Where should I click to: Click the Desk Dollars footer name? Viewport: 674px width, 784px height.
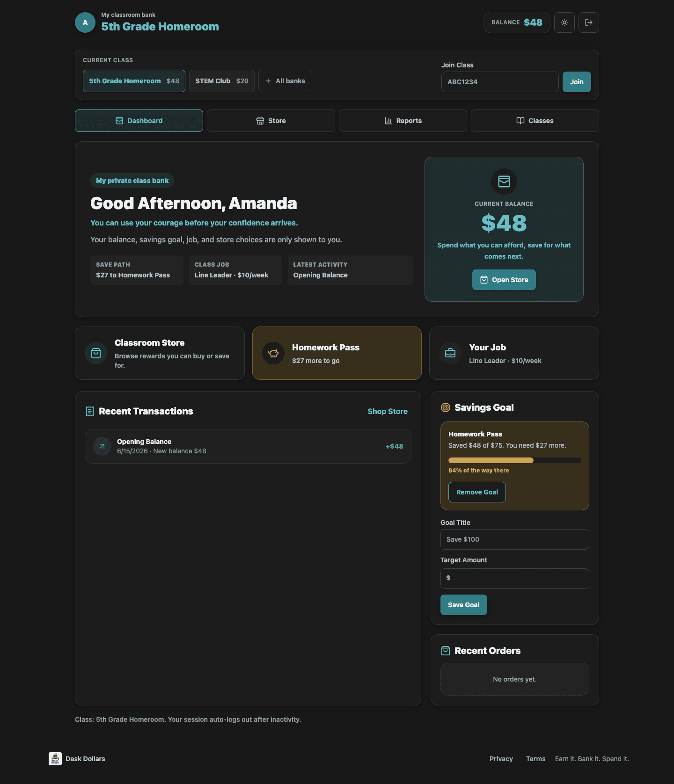(85, 759)
